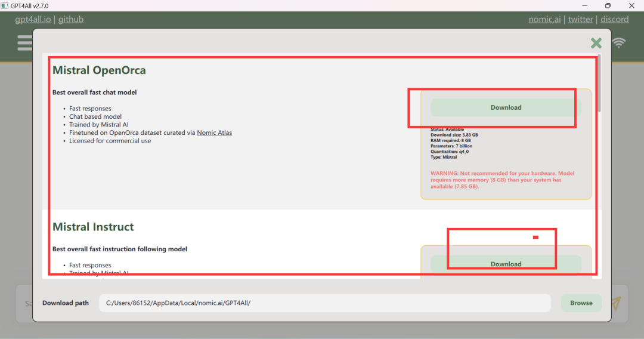
Task: Click the model list vertical scrollbar
Action: pyautogui.click(x=599, y=84)
